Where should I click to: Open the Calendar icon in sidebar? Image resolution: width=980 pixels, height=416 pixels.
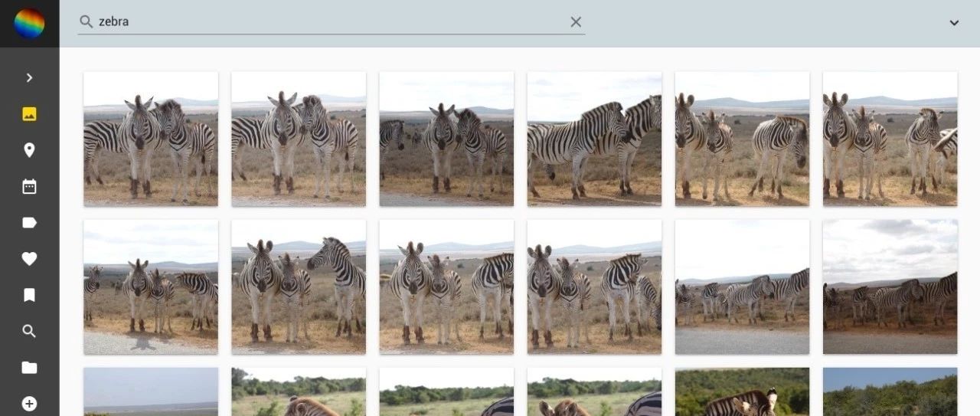tap(29, 186)
